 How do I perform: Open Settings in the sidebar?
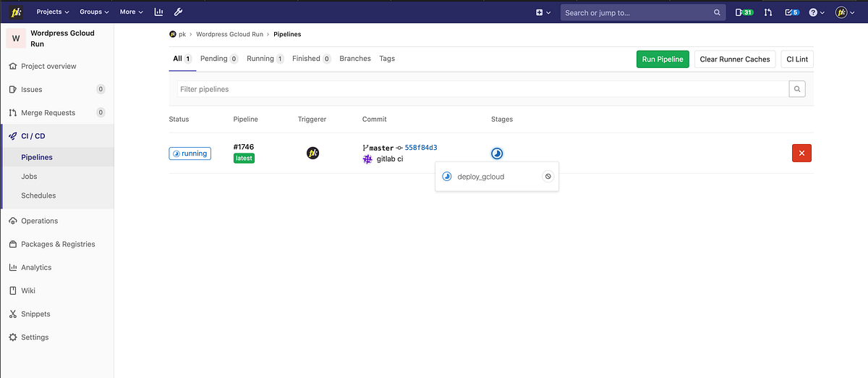(x=35, y=337)
